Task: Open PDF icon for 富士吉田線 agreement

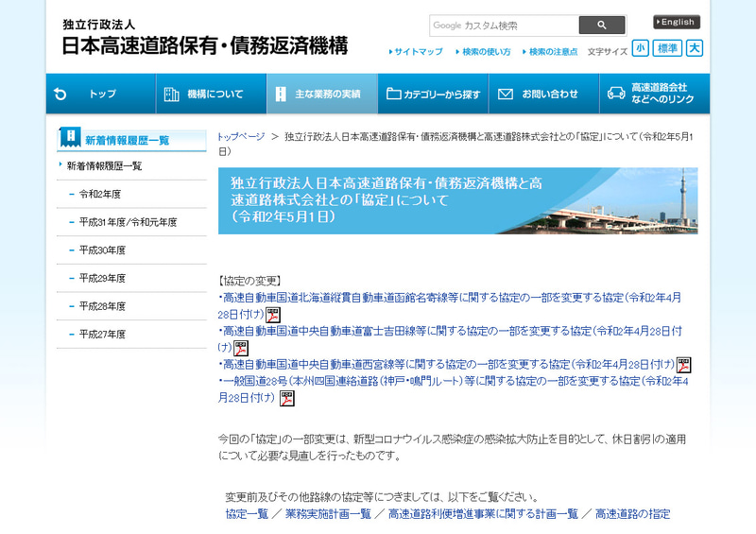Action: pos(241,348)
